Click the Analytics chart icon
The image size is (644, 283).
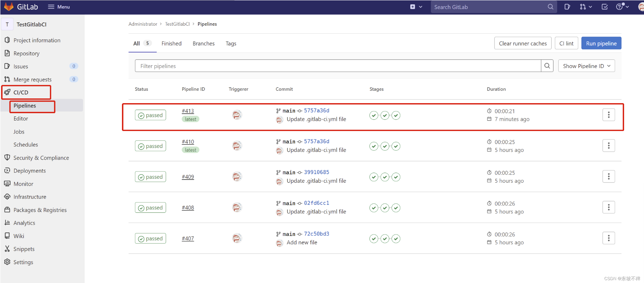7,223
